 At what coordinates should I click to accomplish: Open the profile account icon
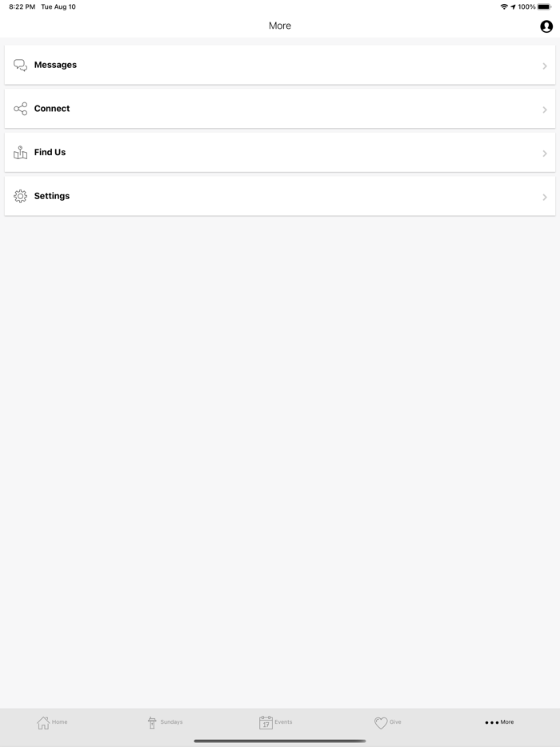pos(546,26)
